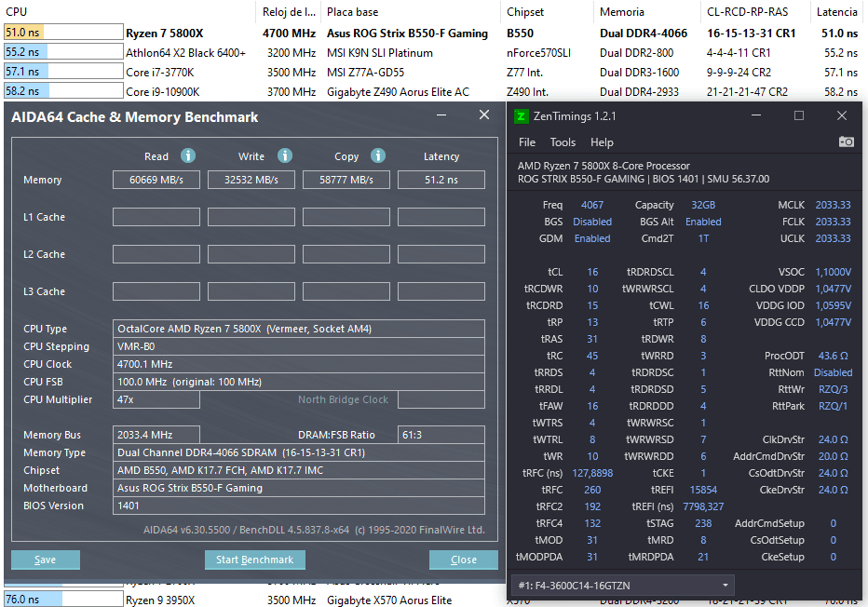
Task: Click the tREFI value 15854
Action: pos(703,490)
